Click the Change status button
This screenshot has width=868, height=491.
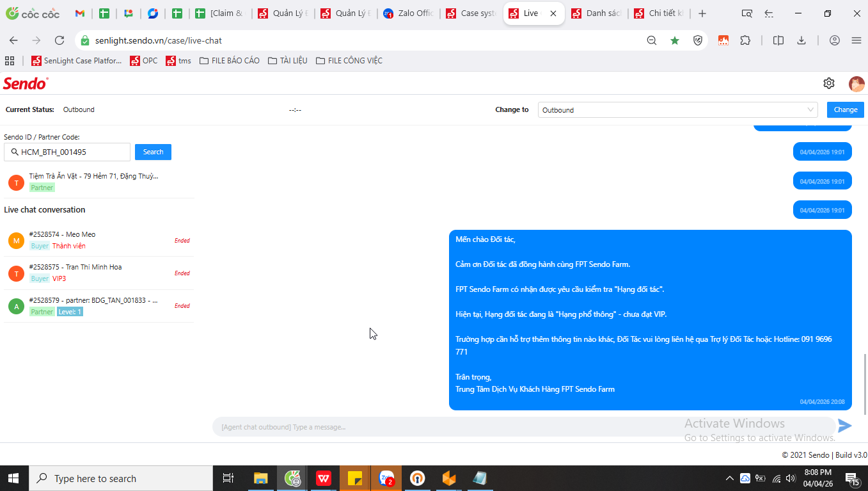pos(845,109)
